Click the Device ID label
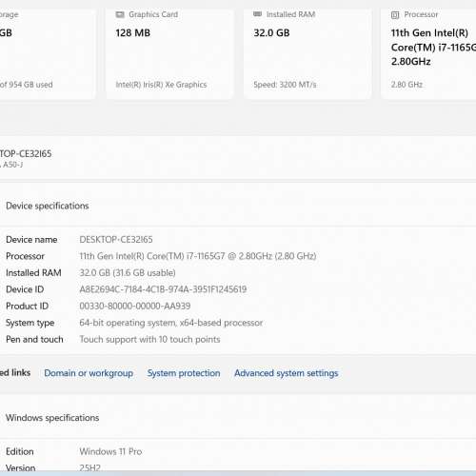This screenshot has height=476, width=476. (25, 289)
